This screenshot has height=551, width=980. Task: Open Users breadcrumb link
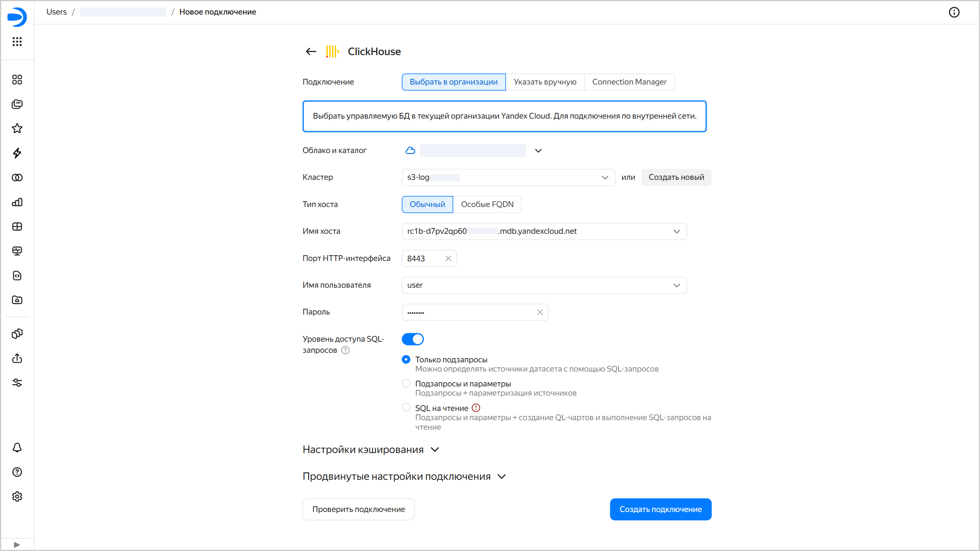pyautogui.click(x=56, y=12)
